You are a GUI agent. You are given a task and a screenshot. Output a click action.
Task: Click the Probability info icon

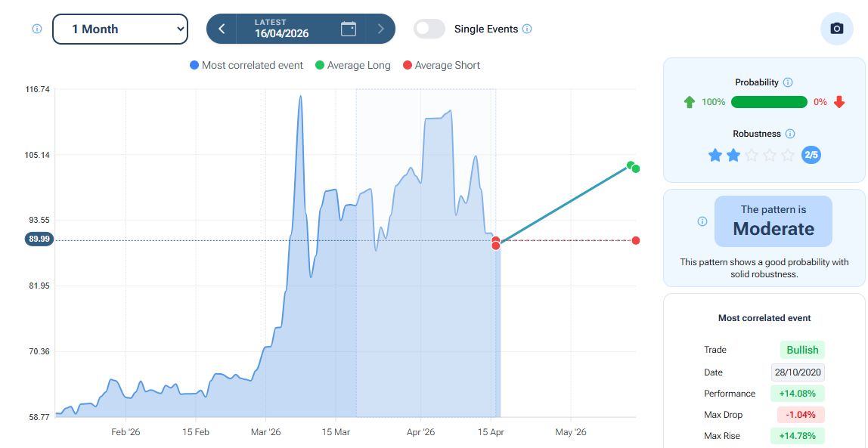788,82
